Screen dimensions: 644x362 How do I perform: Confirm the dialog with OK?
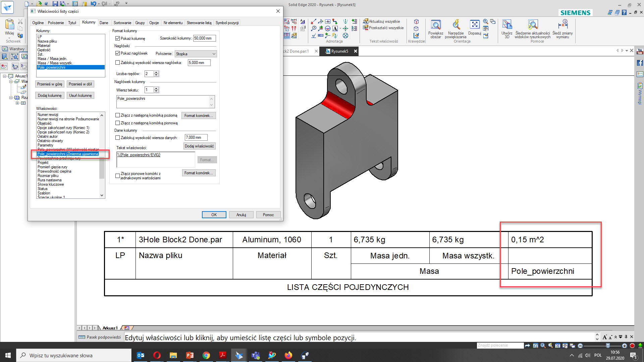(x=214, y=215)
